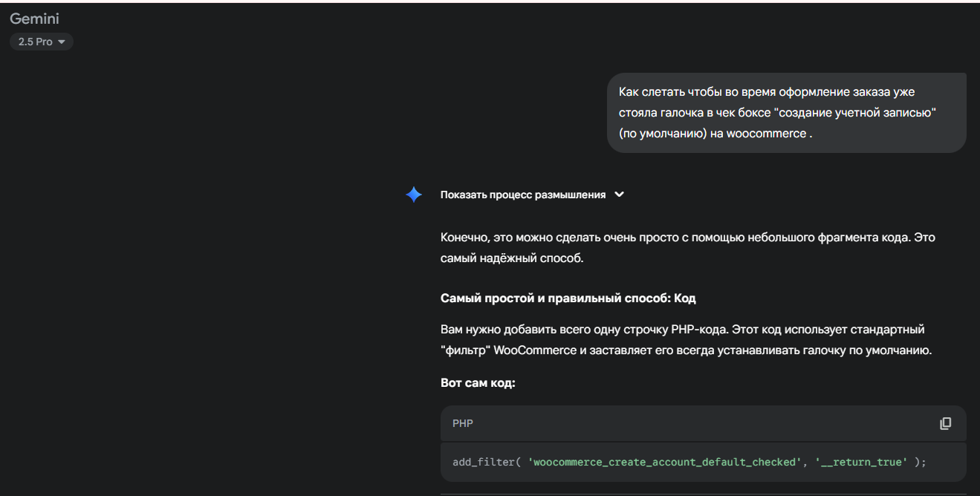This screenshot has height=496, width=980.
Task: Click the "Вот сам код:" label
Action: 478,383
